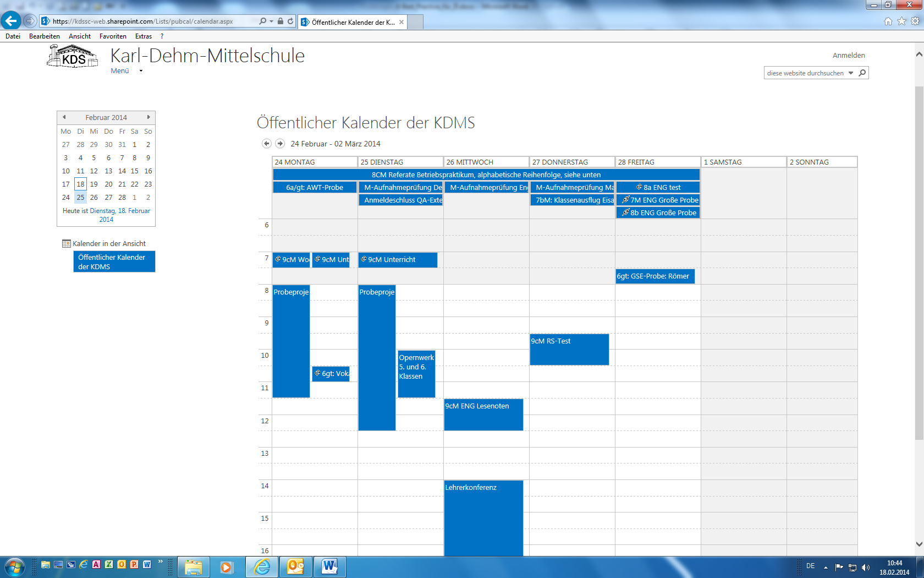Show previous month in mini calendar
Image resolution: width=924 pixels, height=578 pixels.
click(x=64, y=117)
